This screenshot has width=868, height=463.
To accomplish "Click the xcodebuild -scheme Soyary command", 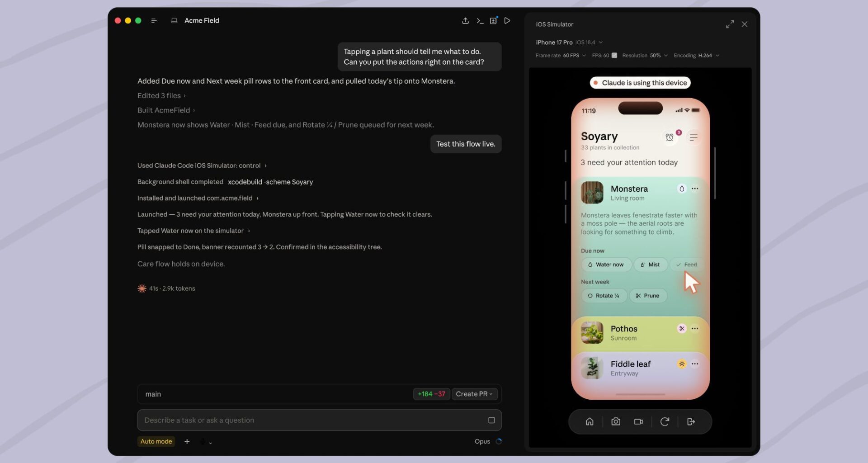I will (x=270, y=182).
